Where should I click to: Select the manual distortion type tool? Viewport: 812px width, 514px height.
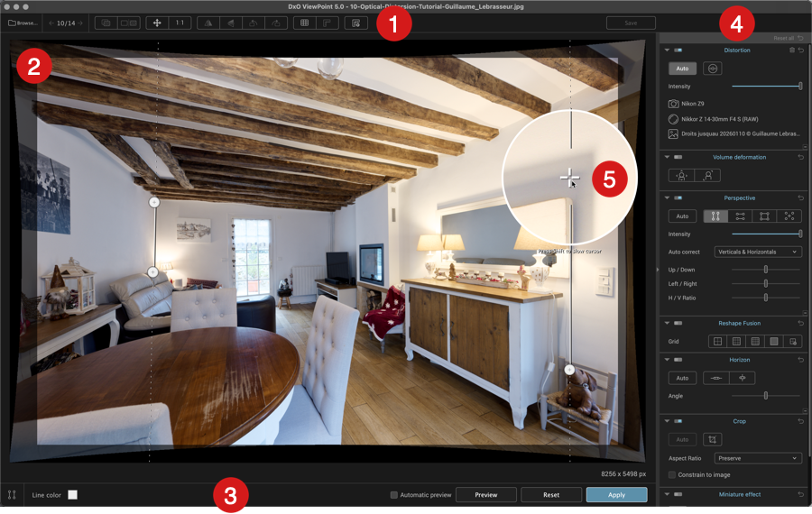[x=713, y=69]
